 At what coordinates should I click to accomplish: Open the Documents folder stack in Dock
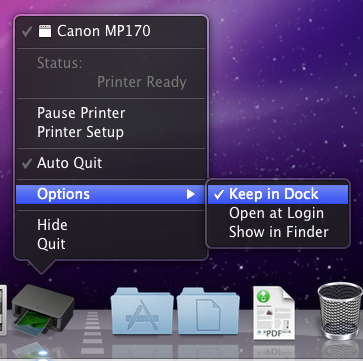click(x=208, y=311)
